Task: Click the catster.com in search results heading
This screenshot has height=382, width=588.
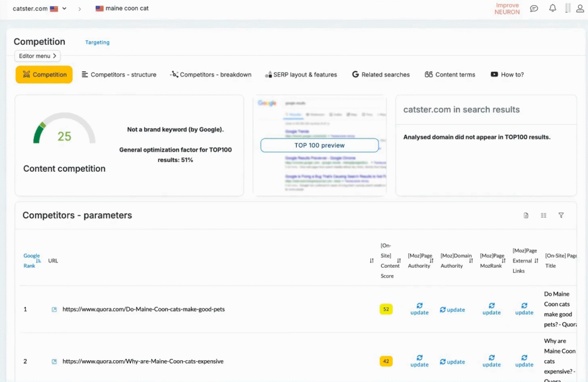Action: (461, 110)
